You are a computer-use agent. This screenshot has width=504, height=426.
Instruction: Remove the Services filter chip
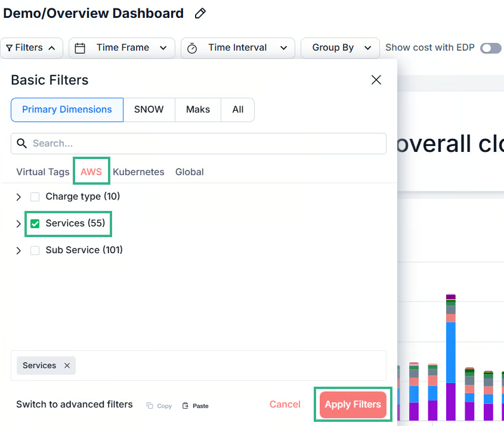click(67, 366)
